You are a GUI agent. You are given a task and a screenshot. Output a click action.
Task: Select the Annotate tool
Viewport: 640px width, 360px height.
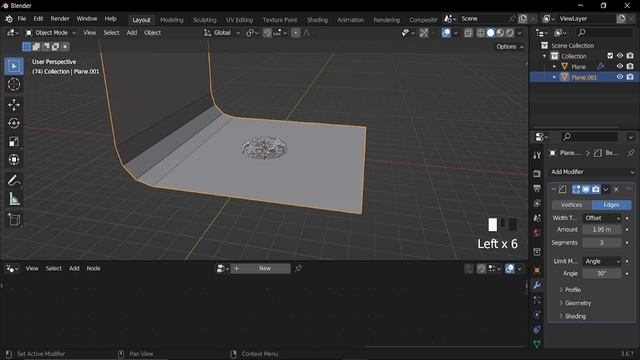point(14,180)
